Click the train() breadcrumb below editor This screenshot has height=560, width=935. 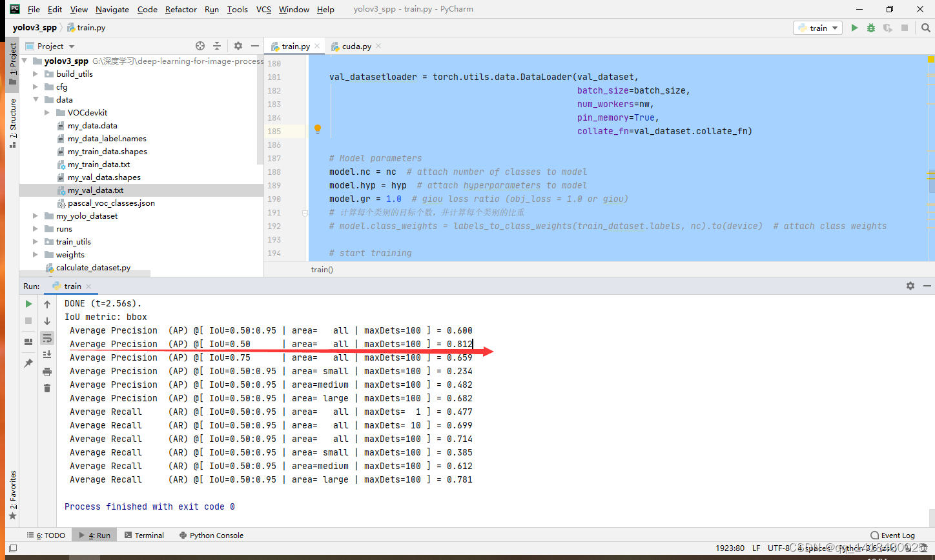pos(322,269)
